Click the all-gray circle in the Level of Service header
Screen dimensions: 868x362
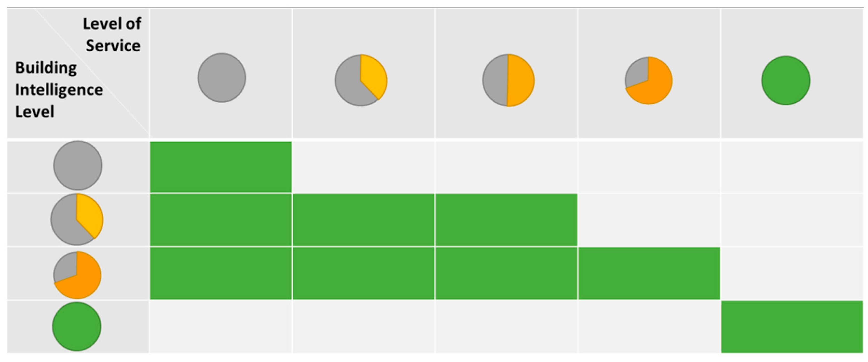click(222, 78)
